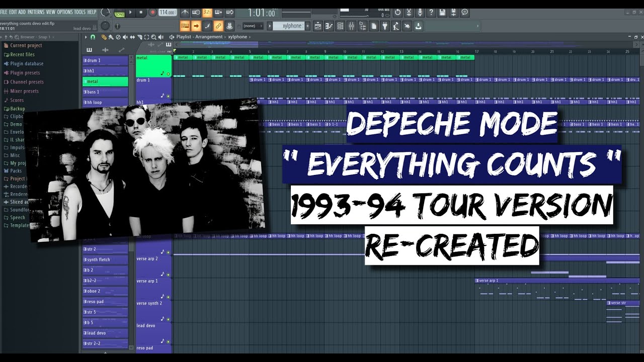Viewport: 644px width, 362px height.
Task: Select the playlist slice tool
Action: (x=139, y=37)
